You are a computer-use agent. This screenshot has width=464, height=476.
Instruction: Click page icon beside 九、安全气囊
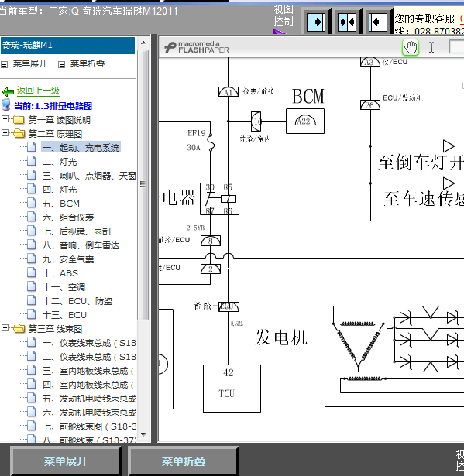point(32,259)
